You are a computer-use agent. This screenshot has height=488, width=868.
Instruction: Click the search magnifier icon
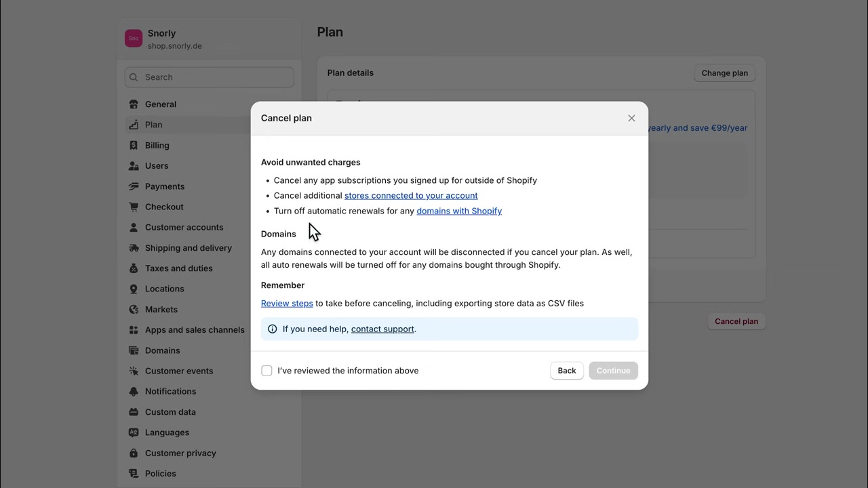click(x=134, y=77)
